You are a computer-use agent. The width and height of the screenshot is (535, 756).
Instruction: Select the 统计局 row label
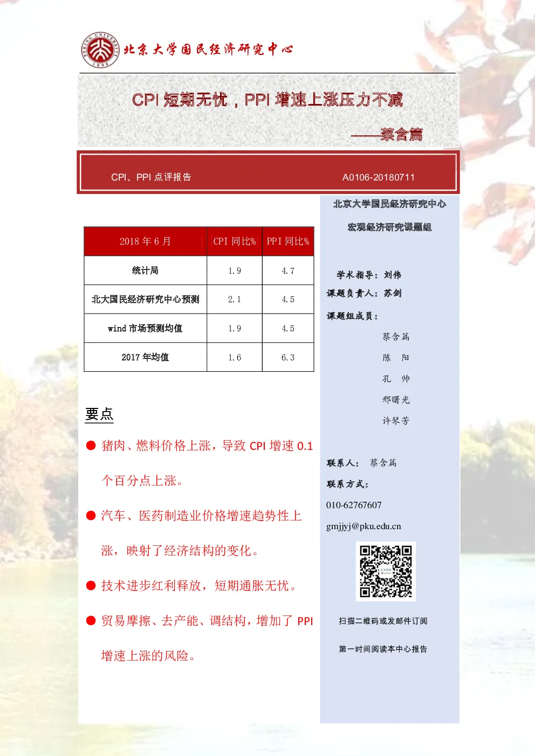[145, 271]
